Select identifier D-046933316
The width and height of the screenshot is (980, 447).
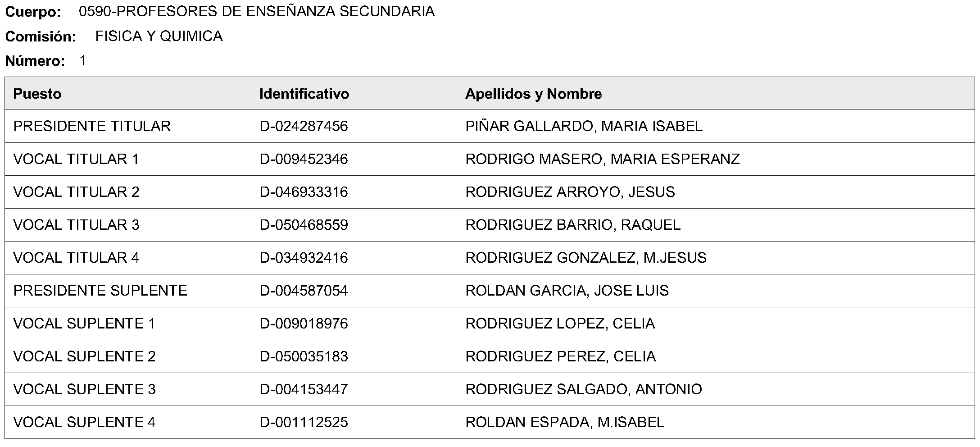304,192
